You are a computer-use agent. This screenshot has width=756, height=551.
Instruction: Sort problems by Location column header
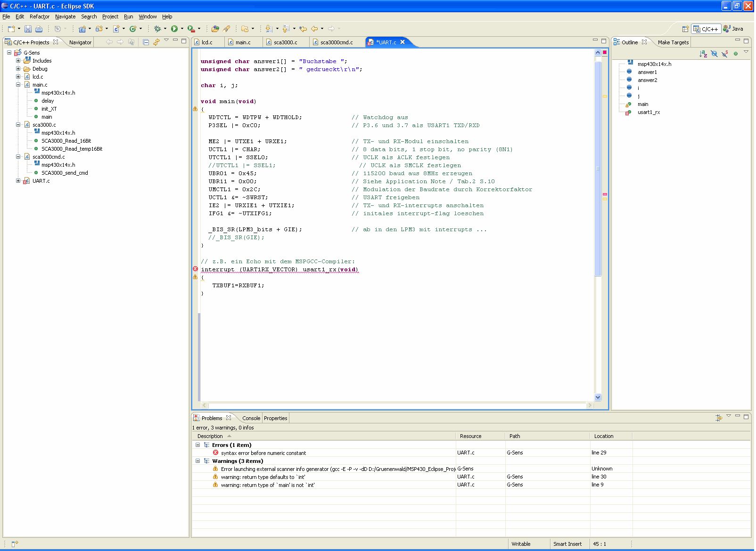pyautogui.click(x=611, y=436)
